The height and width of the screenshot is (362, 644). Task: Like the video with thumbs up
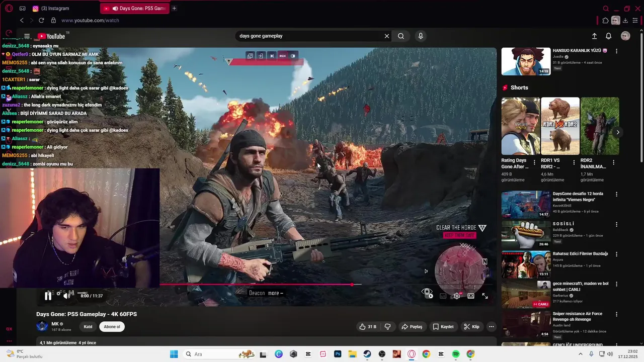tap(367, 327)
